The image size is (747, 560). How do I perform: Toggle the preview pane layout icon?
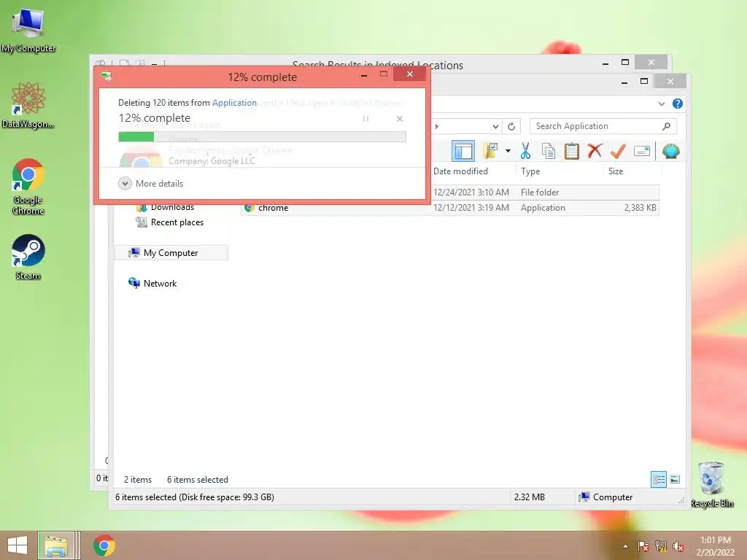462,152
